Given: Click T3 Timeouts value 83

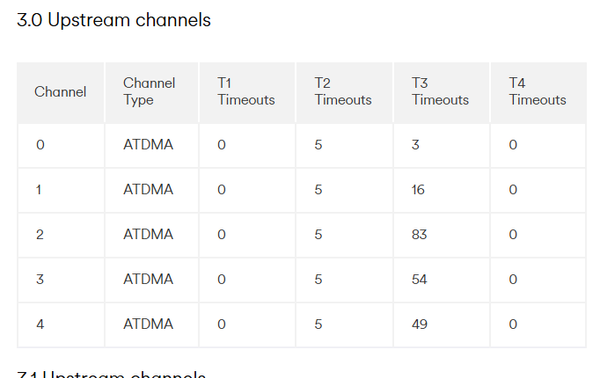Looking at the screenshot, I should click(x=419, y=234).
